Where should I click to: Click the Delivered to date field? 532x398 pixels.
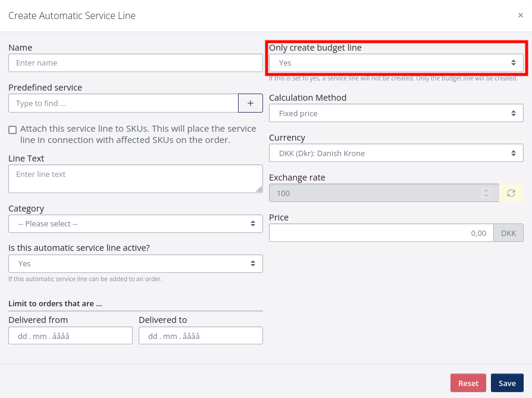pyautogui.click(x=201, y=335)
